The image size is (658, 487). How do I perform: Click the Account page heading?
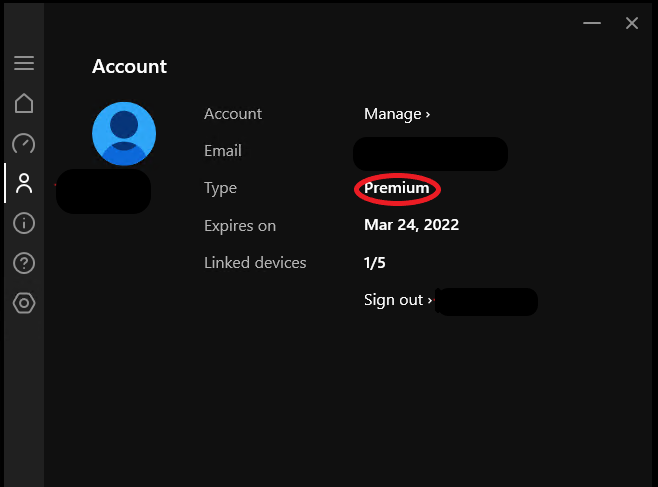pyautogui.click(x=130, y=67)
